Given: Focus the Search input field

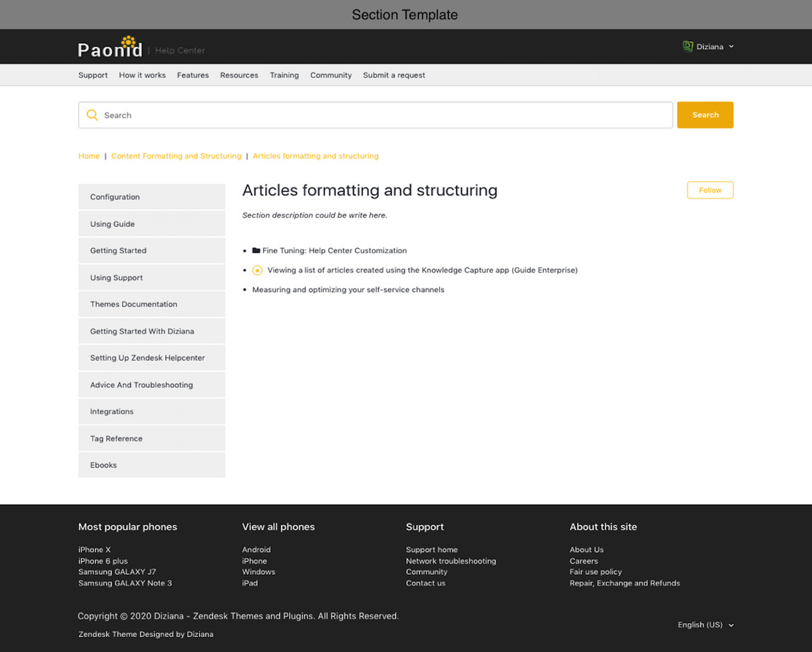Looking at the screenshot, I should coord(376,115).
